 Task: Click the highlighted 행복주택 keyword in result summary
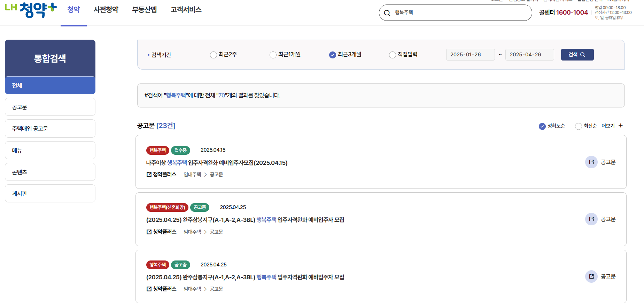click(176, 95)
